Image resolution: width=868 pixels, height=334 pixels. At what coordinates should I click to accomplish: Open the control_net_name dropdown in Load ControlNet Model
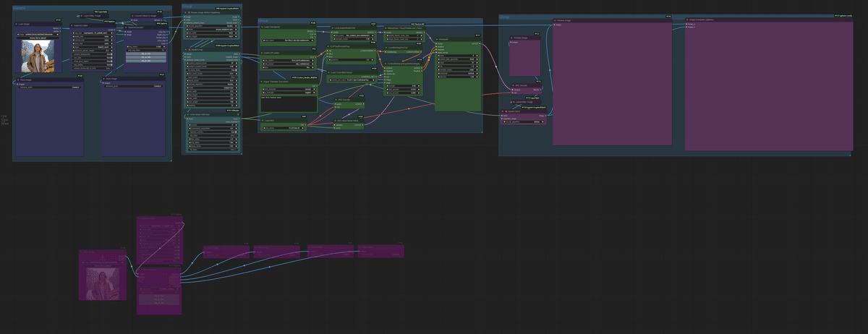352,80
